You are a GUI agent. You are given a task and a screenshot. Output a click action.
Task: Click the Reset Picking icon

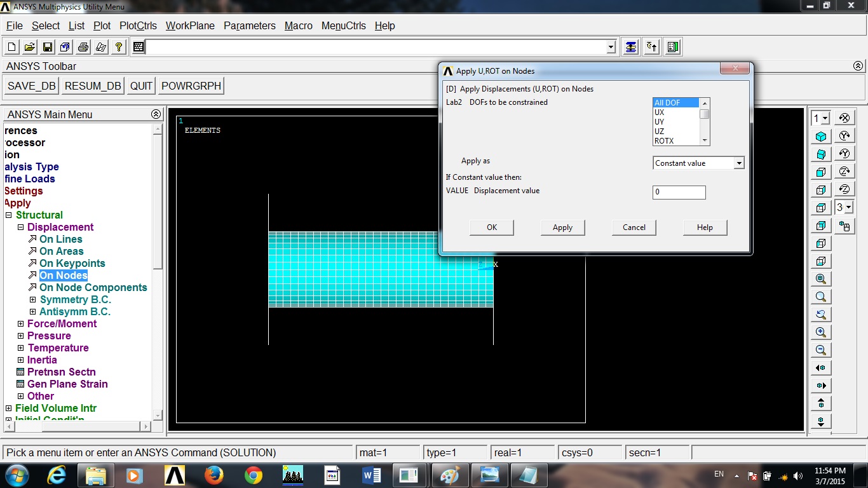[x=652, y=47]
